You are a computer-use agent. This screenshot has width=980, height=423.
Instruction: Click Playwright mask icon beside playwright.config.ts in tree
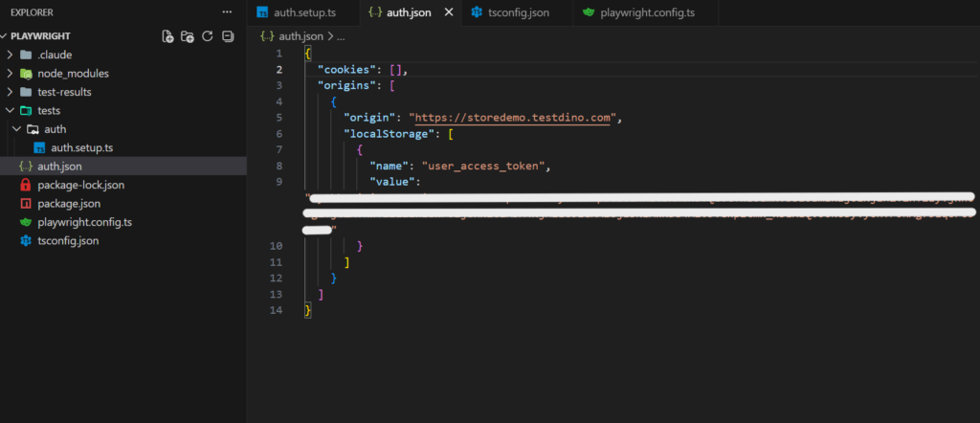(x=26, y=222)
